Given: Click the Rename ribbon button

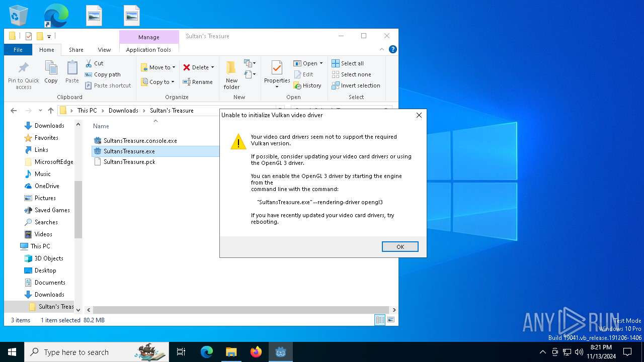Looking at the screenshot, I should tap(197, 82).
